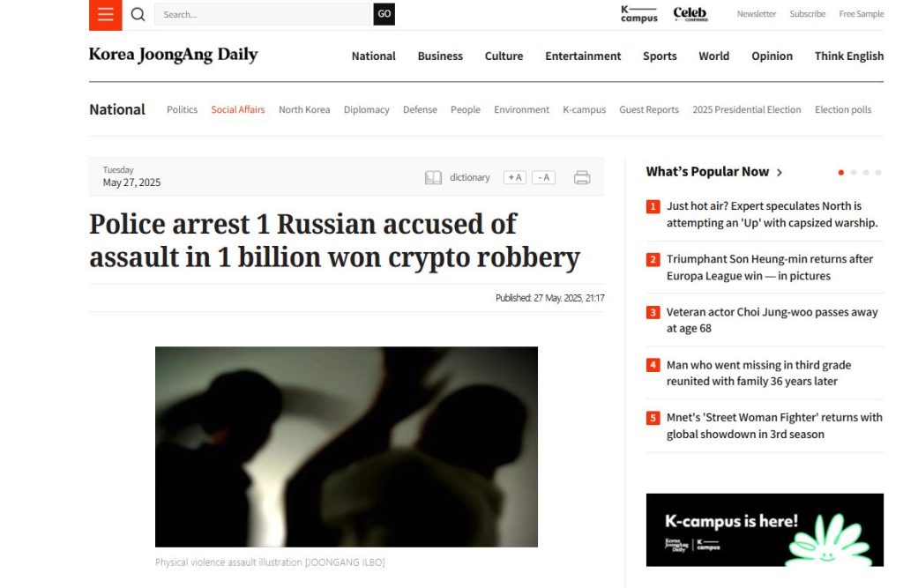The height and width of the screenshot is (588, 903).
Task: Open the red hamburger menu
Action: click(106, 15)
